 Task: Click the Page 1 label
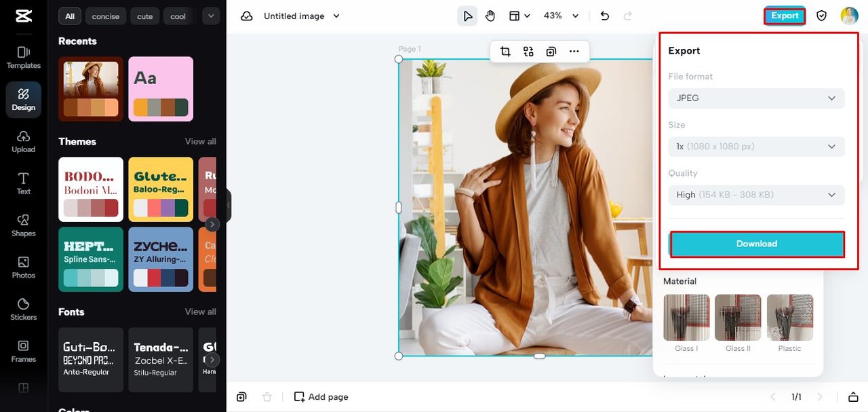[x=410, y=49]
